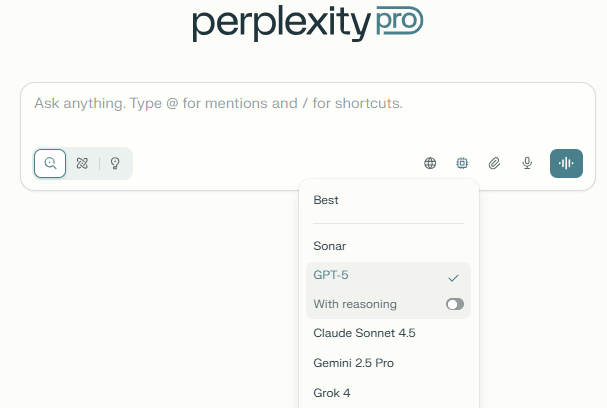Select Grok 4 from the dropdown
Image resolution: width=607 pixels, height=408 pixels.
[x=332, y=393]
